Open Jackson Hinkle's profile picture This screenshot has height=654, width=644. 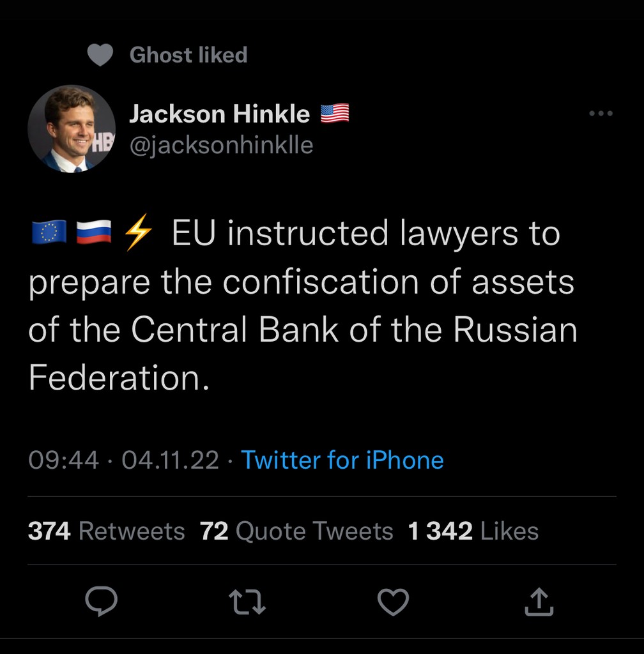(72, 129)
